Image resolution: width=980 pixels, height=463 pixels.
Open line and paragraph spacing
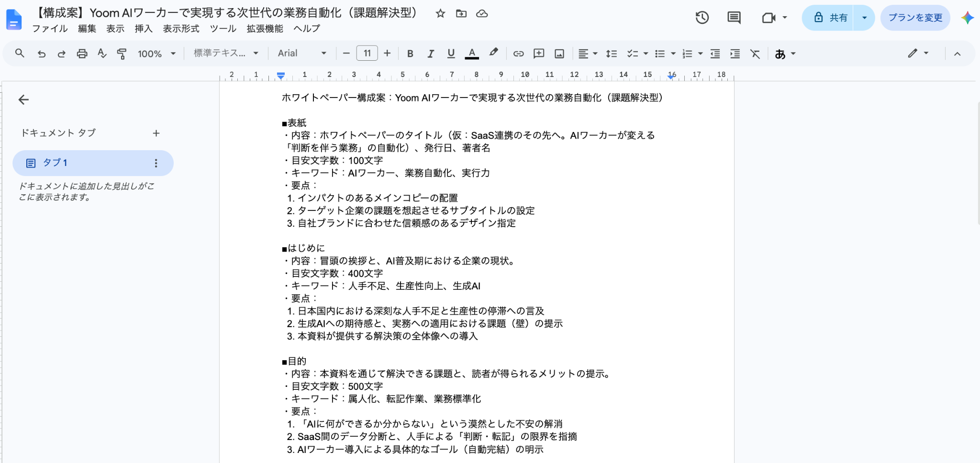(x=611, y=54)
